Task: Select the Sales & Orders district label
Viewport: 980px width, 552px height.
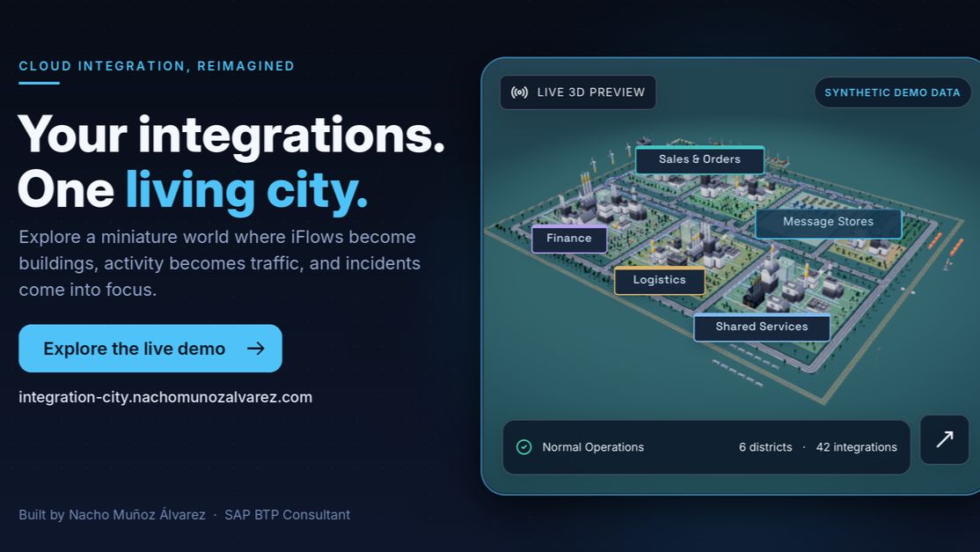Action: click(699, 159)
